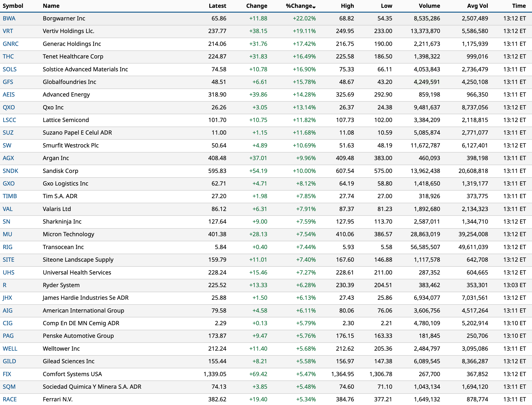This screenshot has height=405, width=532.
Task: Select the GILD Gilead ticker link
Action: point(9,361)
